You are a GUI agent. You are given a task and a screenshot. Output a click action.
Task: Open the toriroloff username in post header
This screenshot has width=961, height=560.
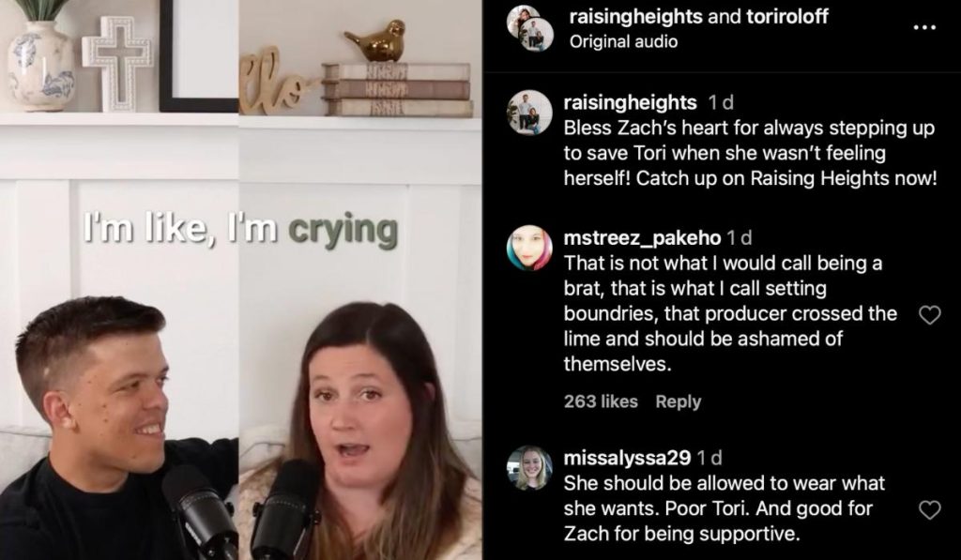(x=787, y=17)
